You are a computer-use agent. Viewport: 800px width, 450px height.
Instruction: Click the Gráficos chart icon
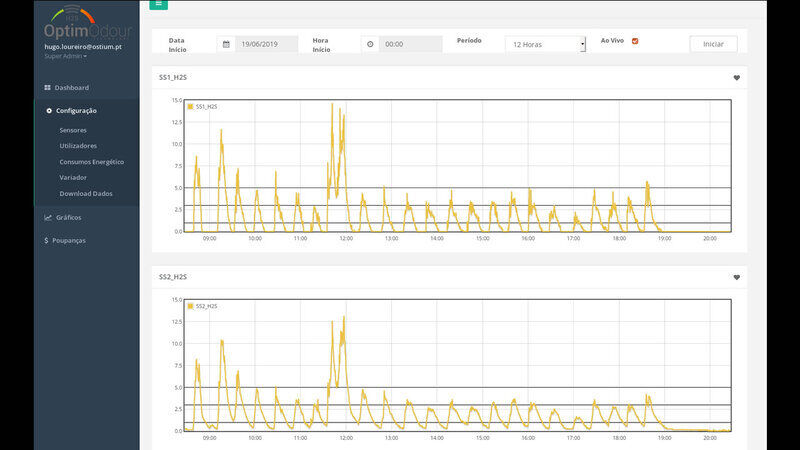tap(48, 217)
